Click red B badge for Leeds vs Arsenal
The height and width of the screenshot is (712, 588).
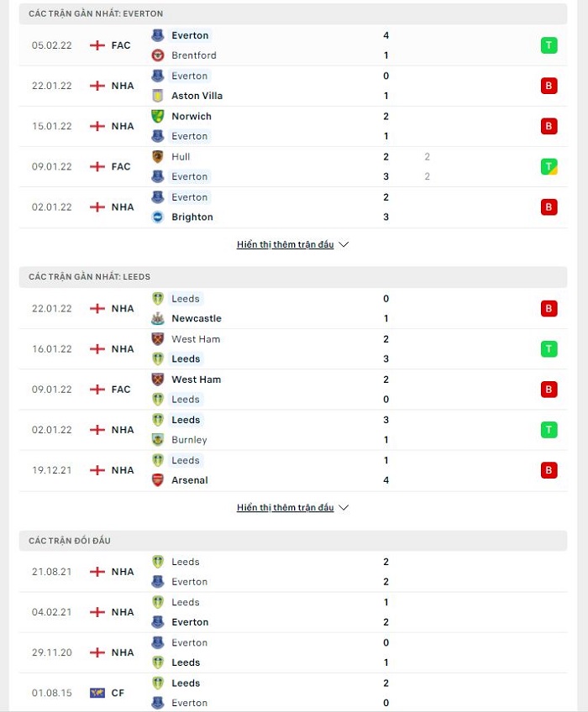[x=549, y=470]
